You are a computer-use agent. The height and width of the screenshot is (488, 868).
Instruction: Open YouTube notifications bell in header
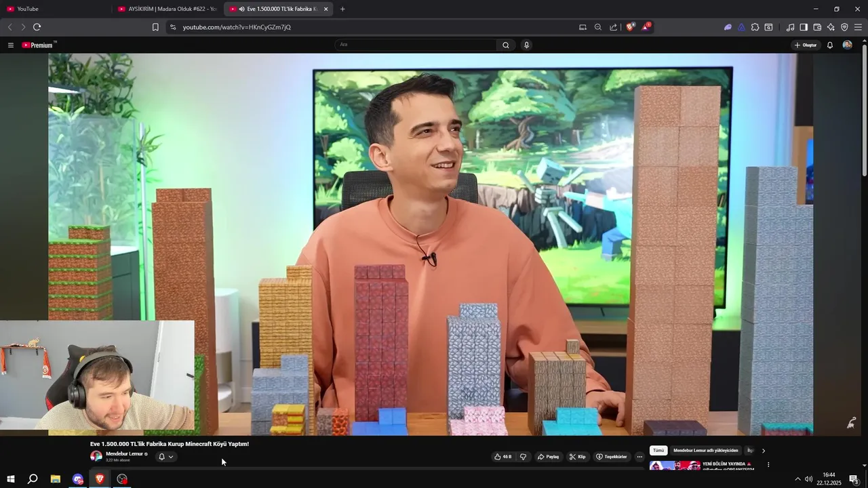click(830, 45)
